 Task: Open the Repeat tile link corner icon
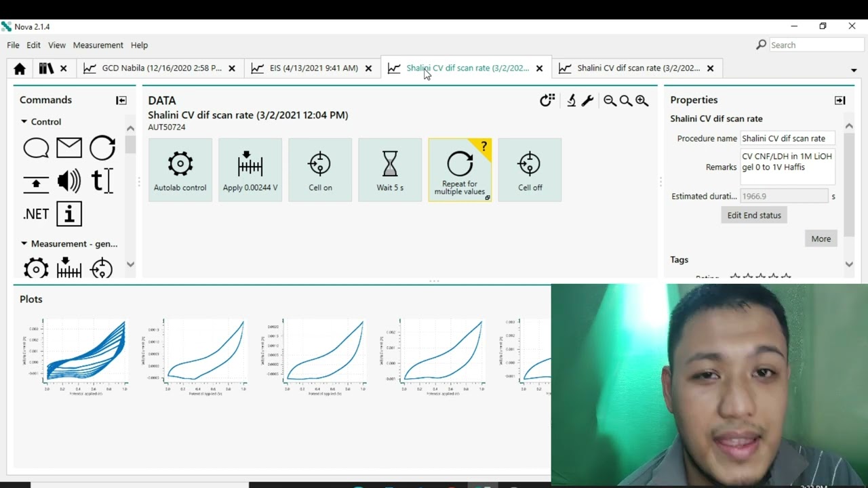point(488,198)
